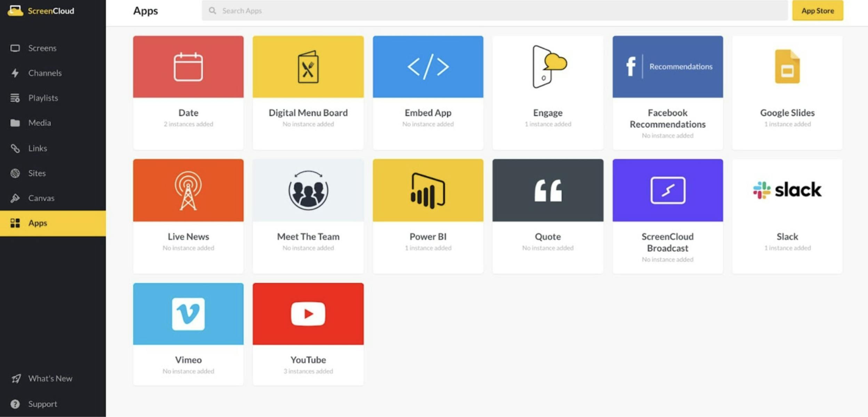Click "No instance added" under Vimeo
Viewport: 868px width, 417px height.
[x=188, y=371]
